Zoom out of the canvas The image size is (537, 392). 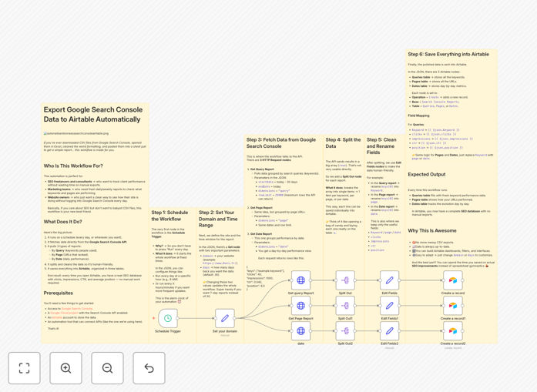(107, 368)
